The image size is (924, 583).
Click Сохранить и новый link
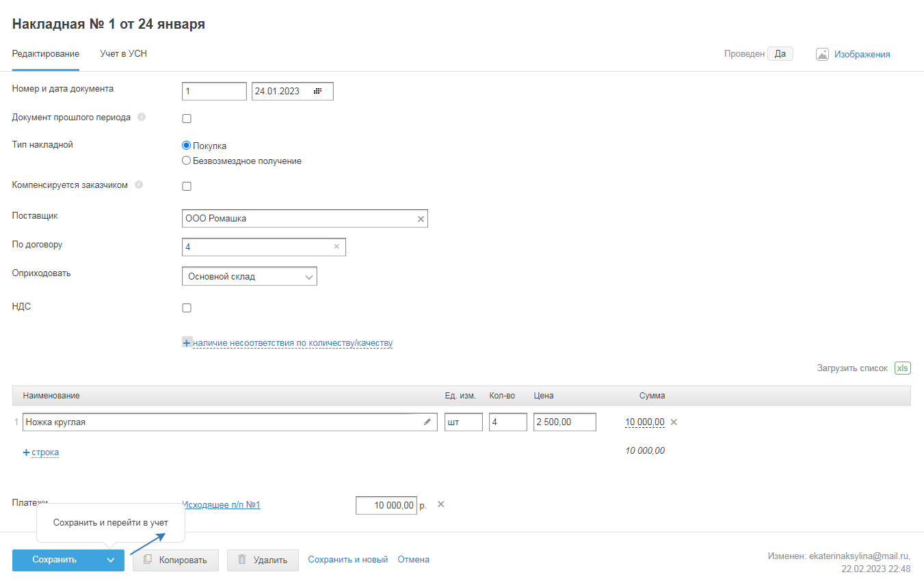(348, 559)
